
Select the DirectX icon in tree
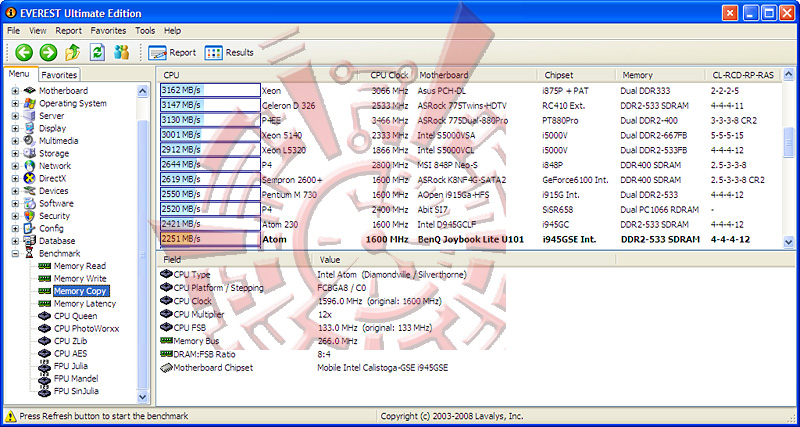click(30, 179)
